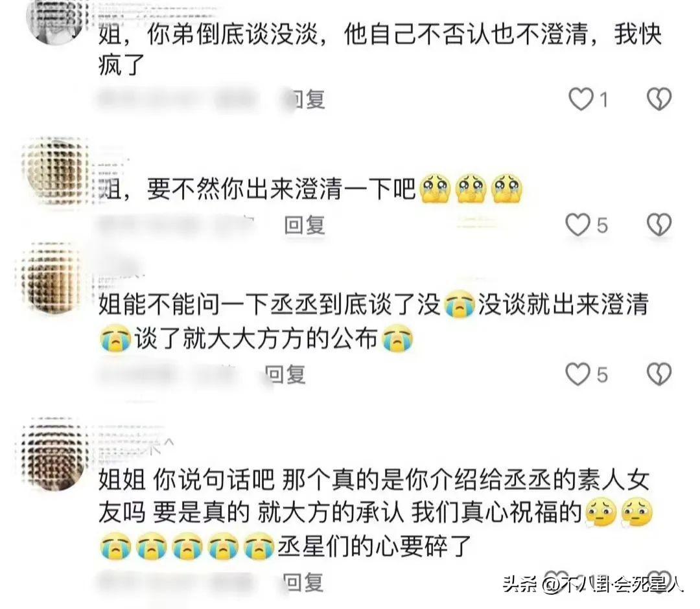Image resolution: width=700 pixels, height=609 pixels.
Task: Select comment text 姐，你弟倒底谈没淡
Action: 209,34
